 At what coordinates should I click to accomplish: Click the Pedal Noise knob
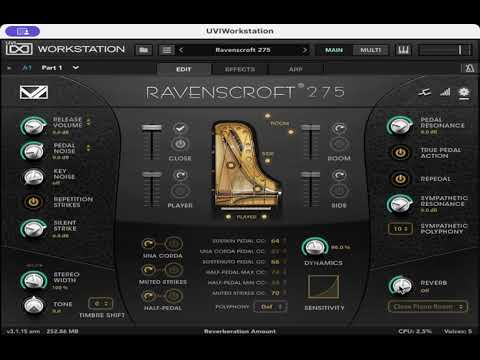point(33,151)
